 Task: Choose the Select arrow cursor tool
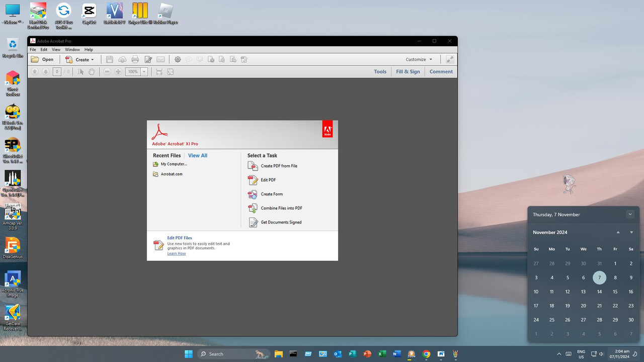pos(80,72)
